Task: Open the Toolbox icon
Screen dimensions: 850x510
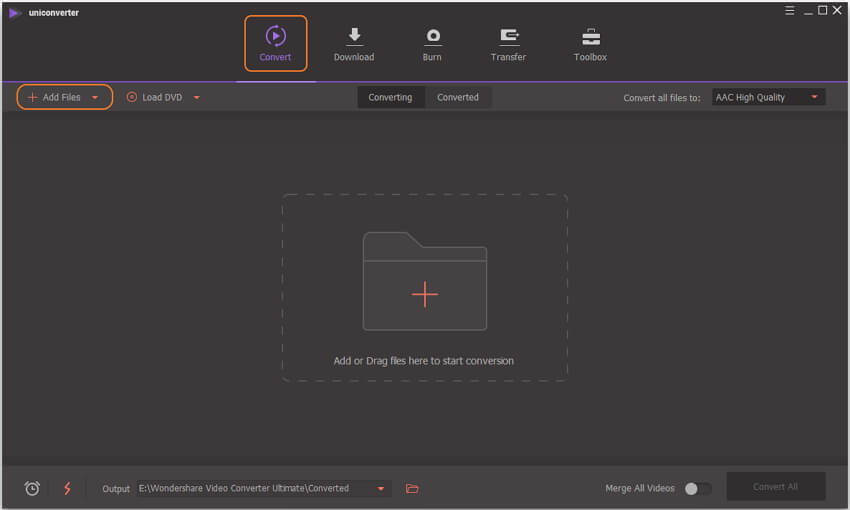Action: [590, 37]
